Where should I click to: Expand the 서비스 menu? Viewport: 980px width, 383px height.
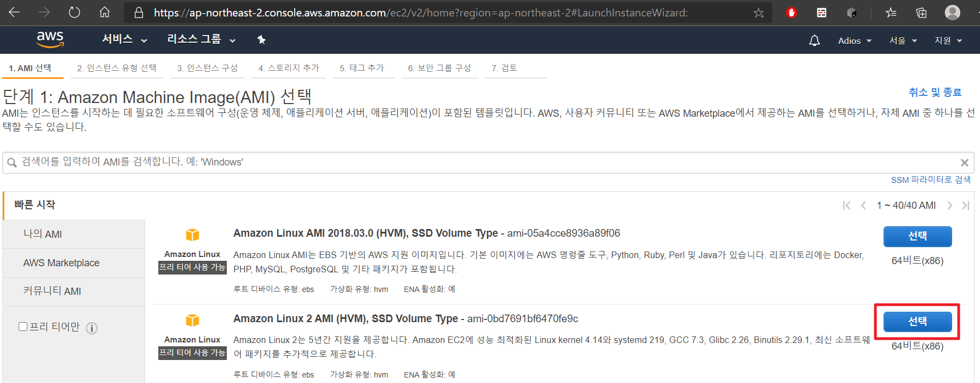(125, 39)
